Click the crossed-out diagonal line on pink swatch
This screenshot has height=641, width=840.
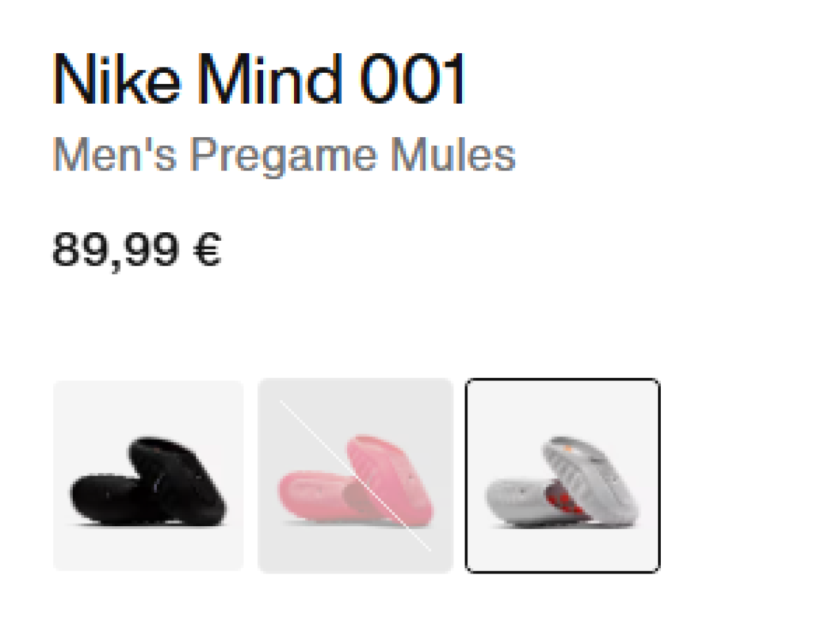pos(355,476)
